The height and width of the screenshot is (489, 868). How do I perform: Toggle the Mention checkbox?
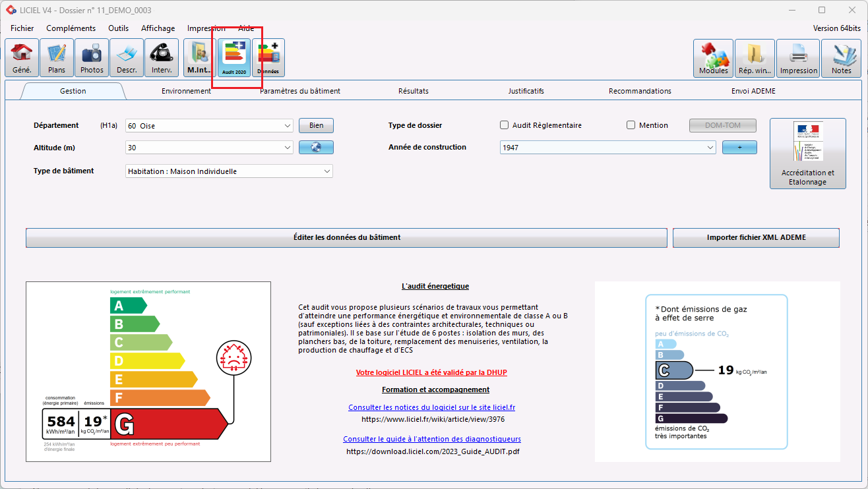631,125
